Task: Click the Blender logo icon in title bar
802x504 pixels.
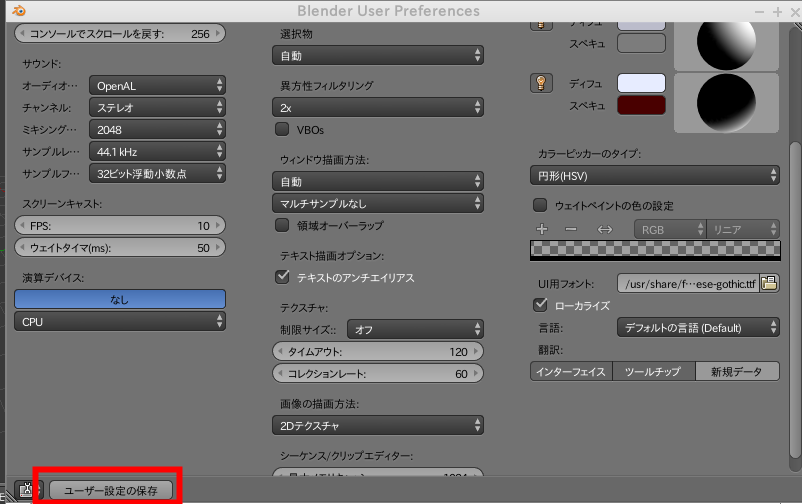Action: pos(18,10)
